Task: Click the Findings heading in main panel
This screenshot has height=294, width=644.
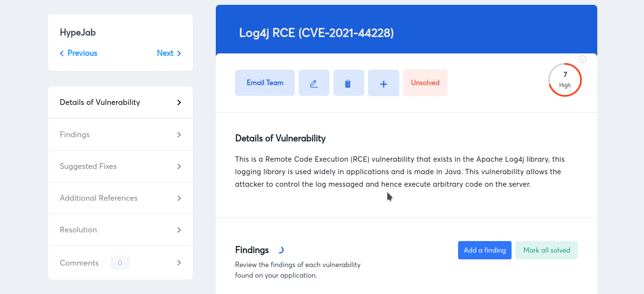Action: point(252,250)
